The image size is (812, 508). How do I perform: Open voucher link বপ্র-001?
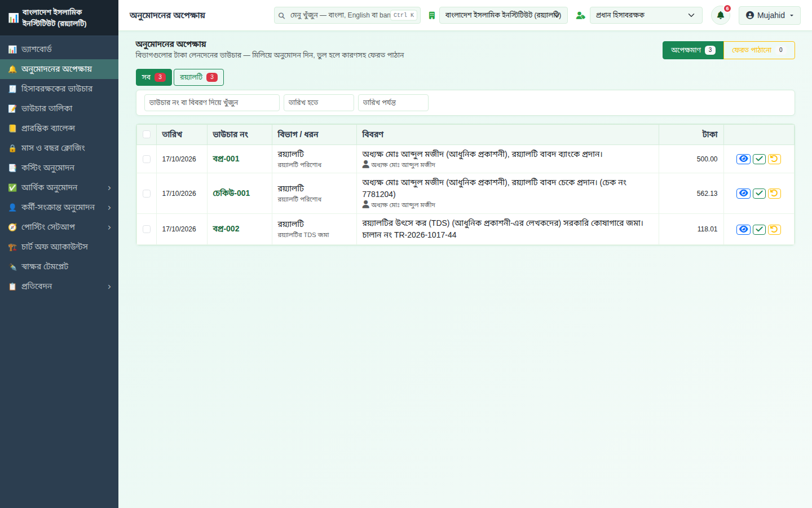click(x=226, y=159)
